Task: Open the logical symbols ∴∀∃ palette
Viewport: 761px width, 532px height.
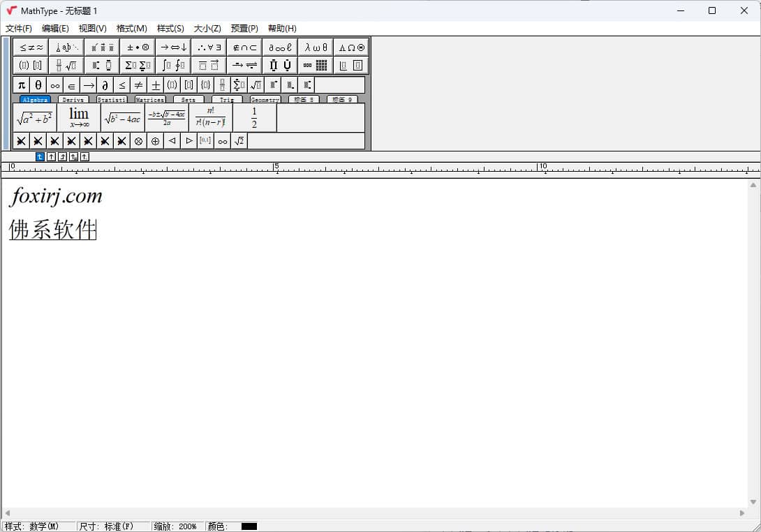Action: coord(209,47)
